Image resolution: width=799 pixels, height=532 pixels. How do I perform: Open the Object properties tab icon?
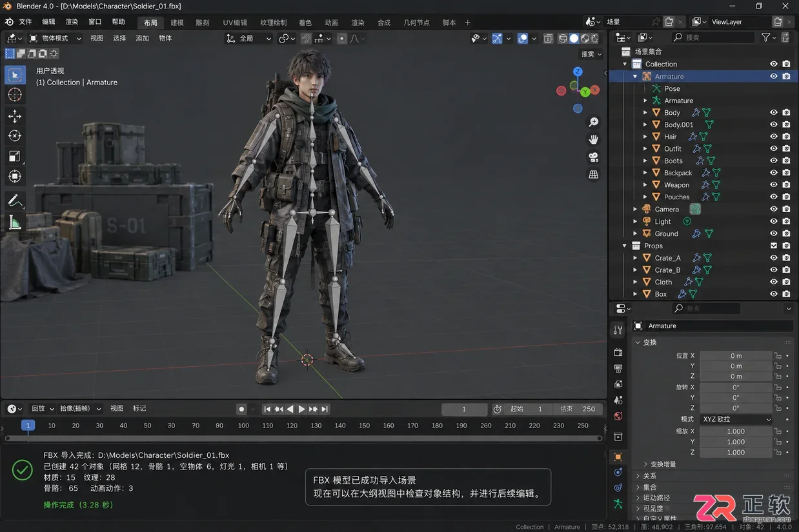click(x=618, y=457)
